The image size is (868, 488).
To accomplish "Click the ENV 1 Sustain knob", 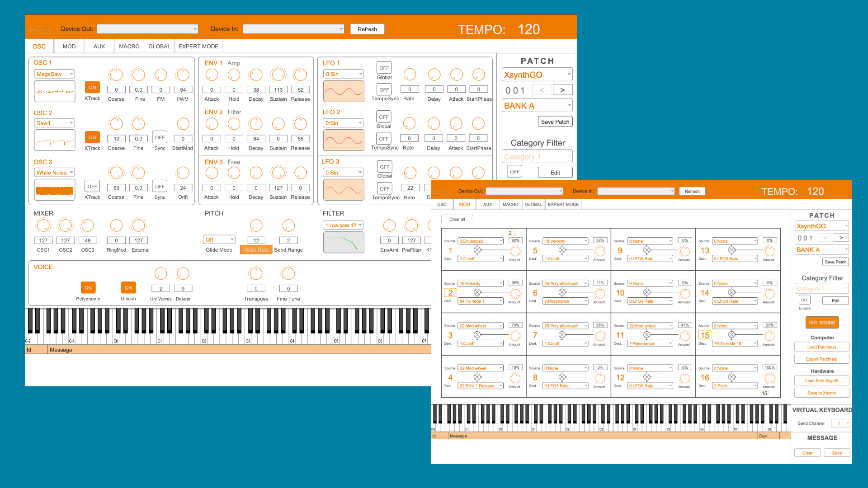I will [x=278, y=75].
